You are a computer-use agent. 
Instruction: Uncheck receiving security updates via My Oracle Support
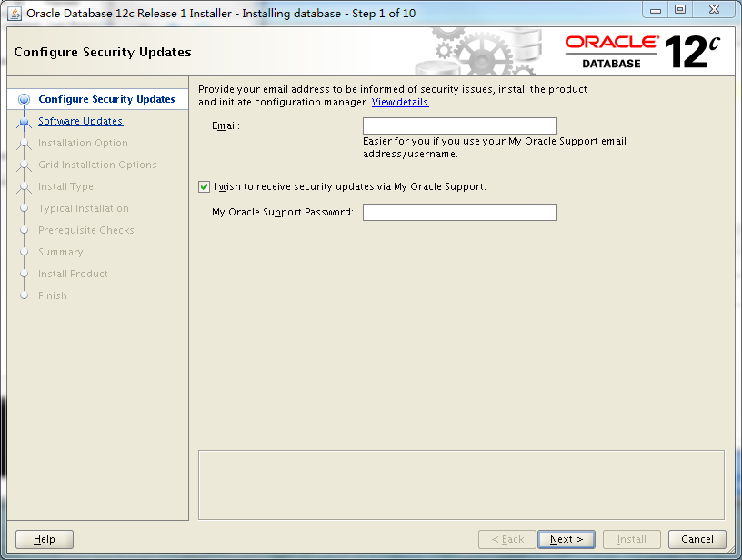pos(205,187)
